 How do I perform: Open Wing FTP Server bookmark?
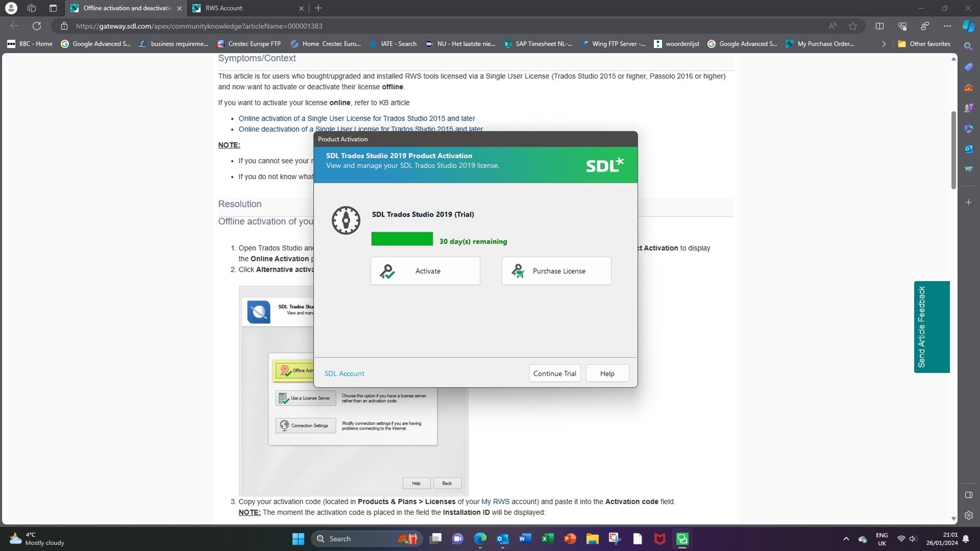613,44
